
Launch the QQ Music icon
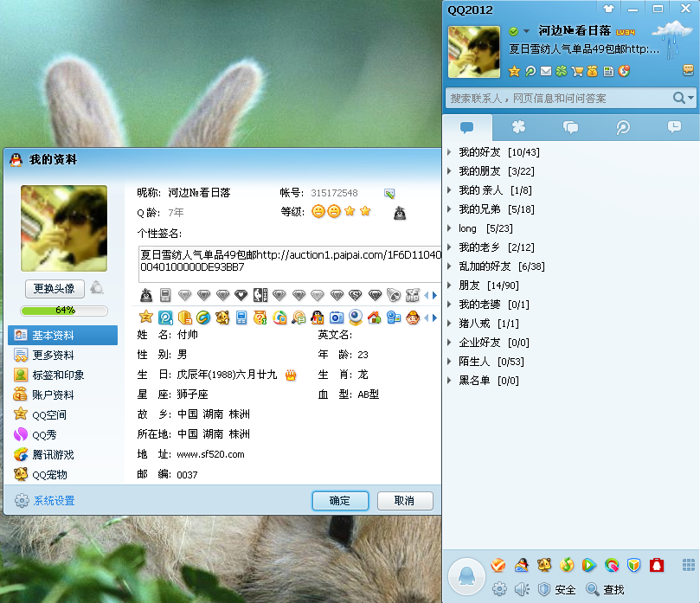coord(567,565)
